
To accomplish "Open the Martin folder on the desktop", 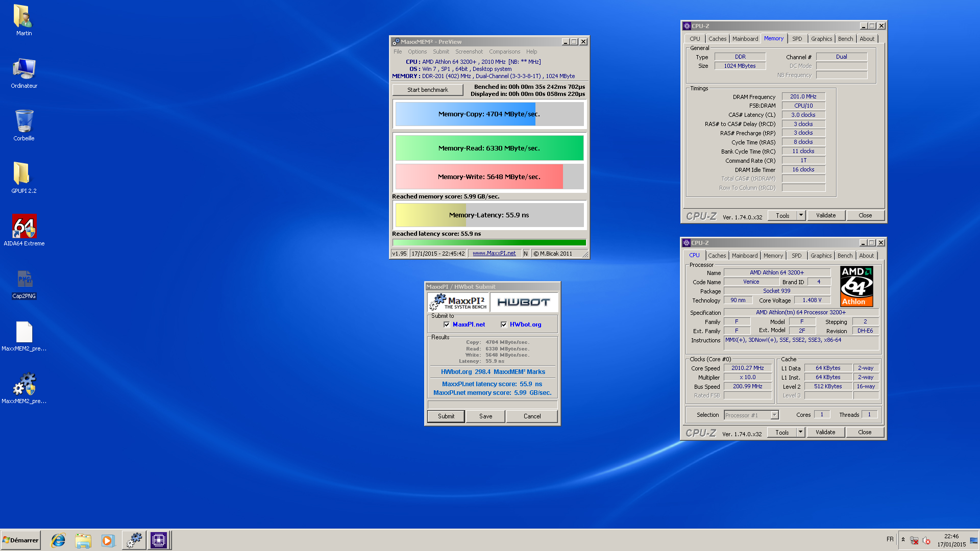I will pos(23,20).
